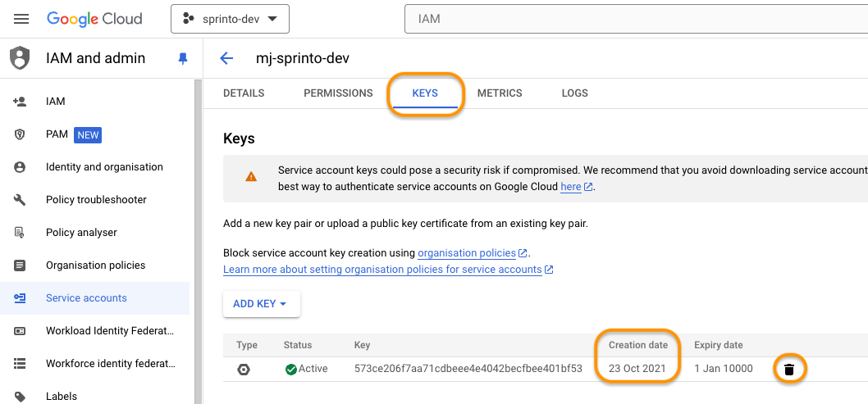The image size is (868, 404).
Task: Click the Workforce identity federation list icon
Action: (x=20, y=364)
